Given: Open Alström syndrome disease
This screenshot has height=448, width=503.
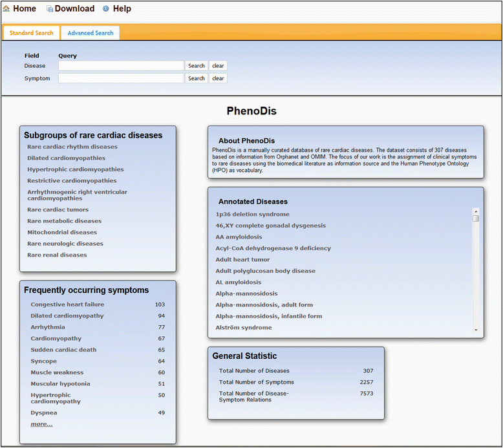Looking at the screenshot, I should click(244, 327).
